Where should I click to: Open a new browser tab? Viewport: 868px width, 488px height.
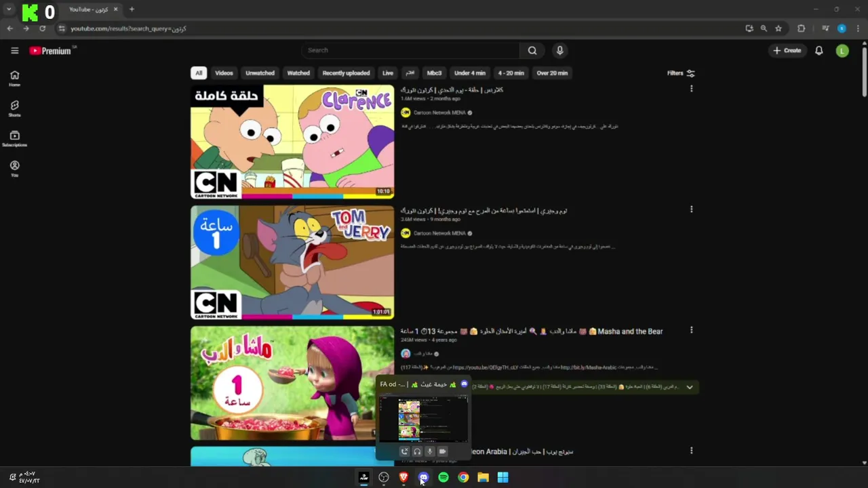tap(132, 9)
